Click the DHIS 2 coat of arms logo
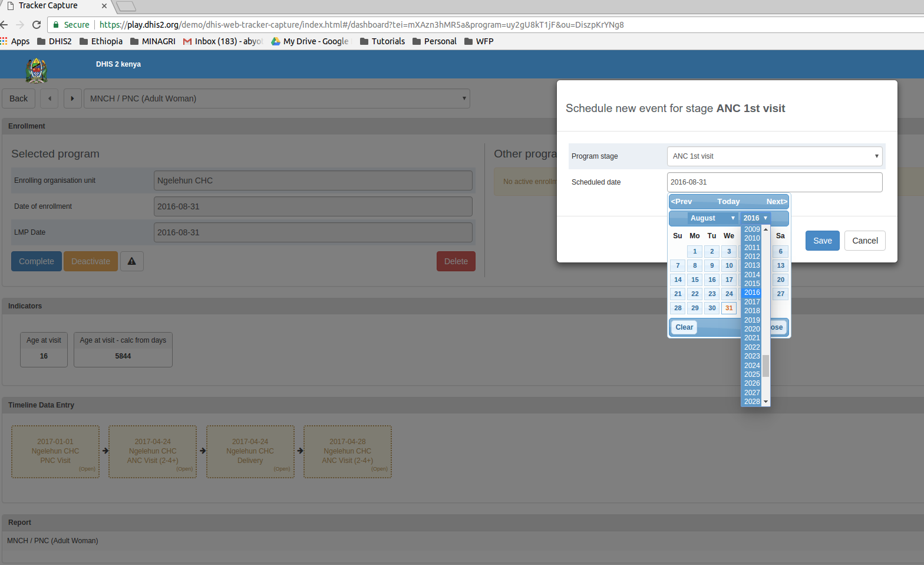The height and width of the screenshot is (565, 924). tap(37, 70)
